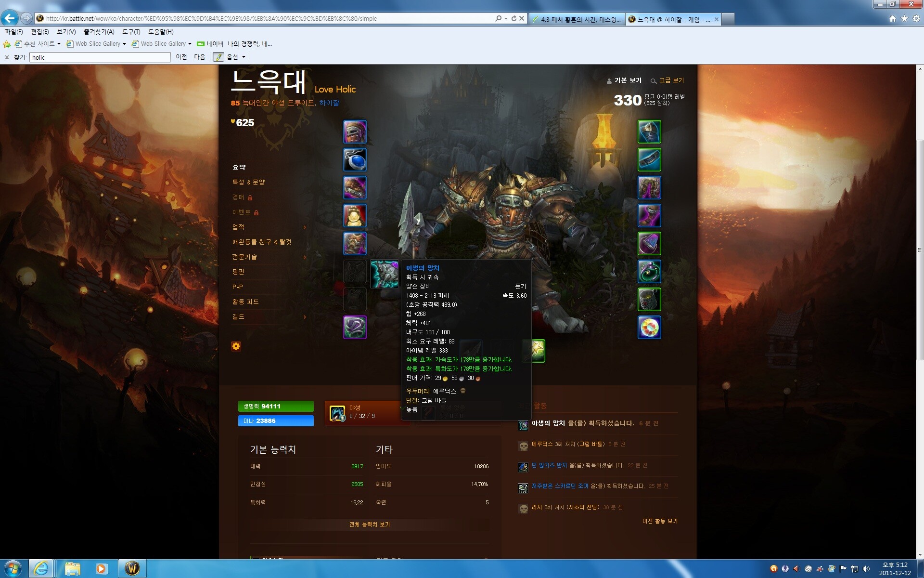Expand the 추천 사이트 favorites dropdown

pyautogui.click(x=59, y=44)
